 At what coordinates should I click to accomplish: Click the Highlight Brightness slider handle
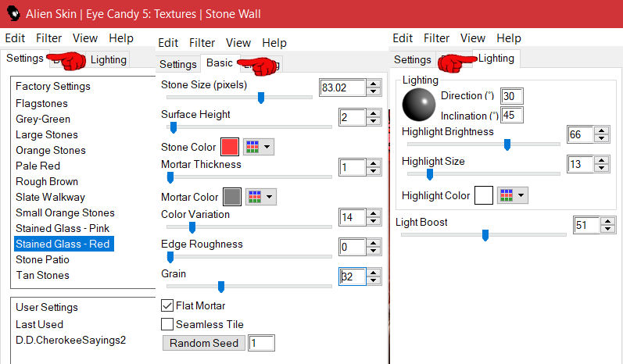507,145
